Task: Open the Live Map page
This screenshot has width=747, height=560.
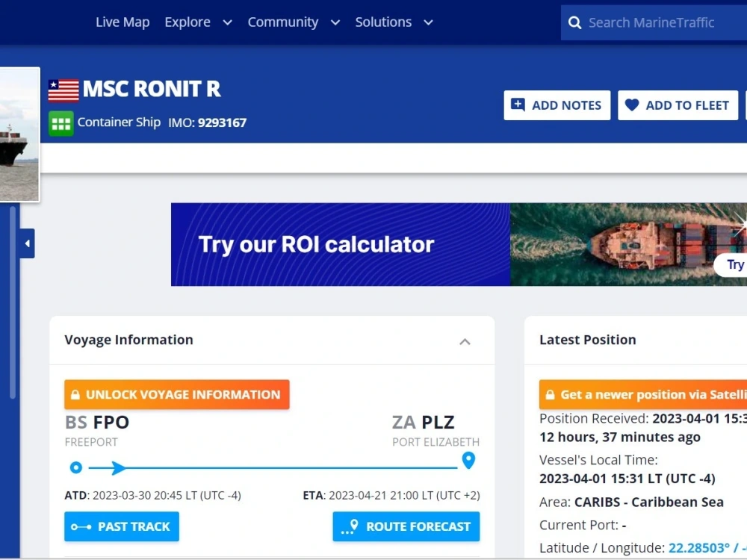Action: [x=123, y=22]
